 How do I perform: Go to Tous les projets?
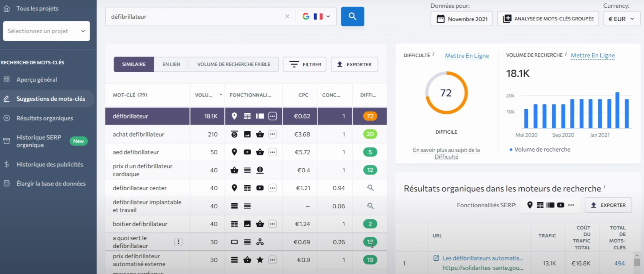coord(37,8)
